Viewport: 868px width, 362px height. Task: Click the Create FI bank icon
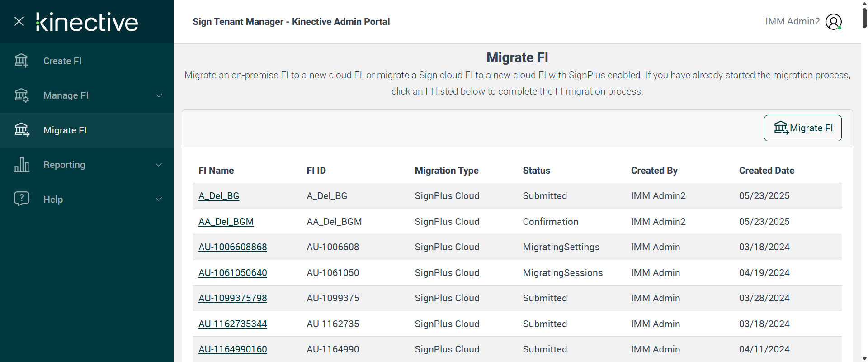[21, 61]
